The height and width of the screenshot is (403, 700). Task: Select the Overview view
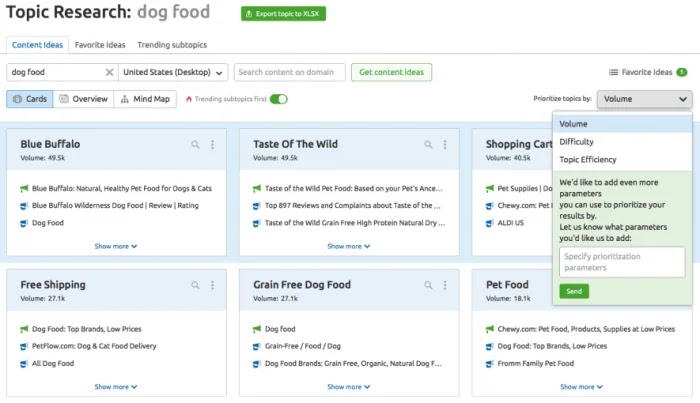83,99
